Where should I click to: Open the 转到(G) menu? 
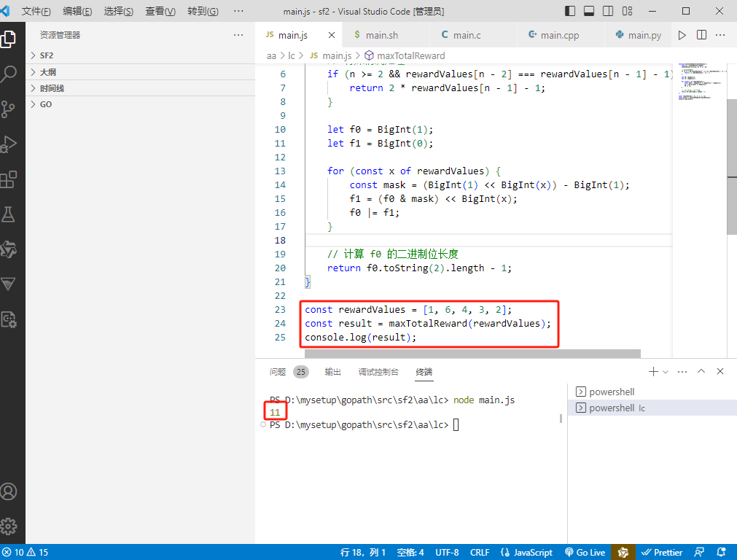[x=203, y=11]
